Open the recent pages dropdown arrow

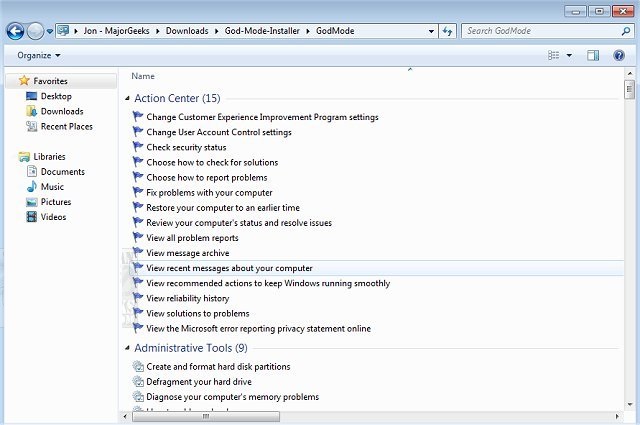tap(49, 31)
